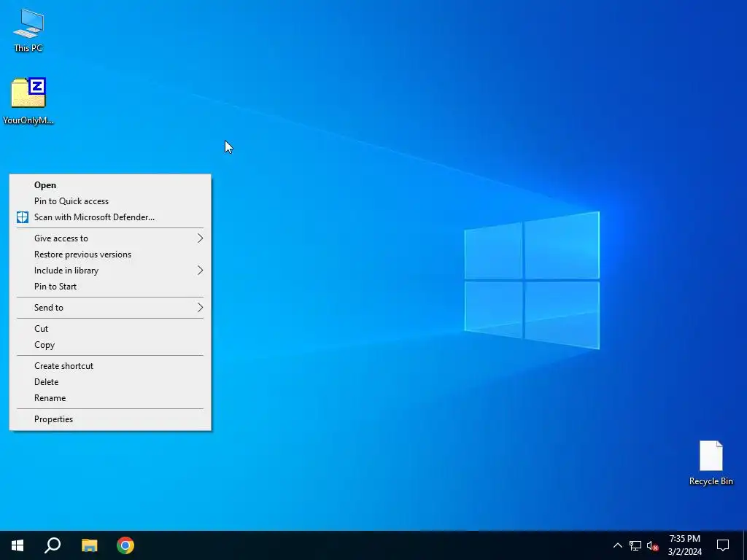Launch File Explorer from taskbar
The width and height of the screenshot is (747, 560).
[89, 545]
